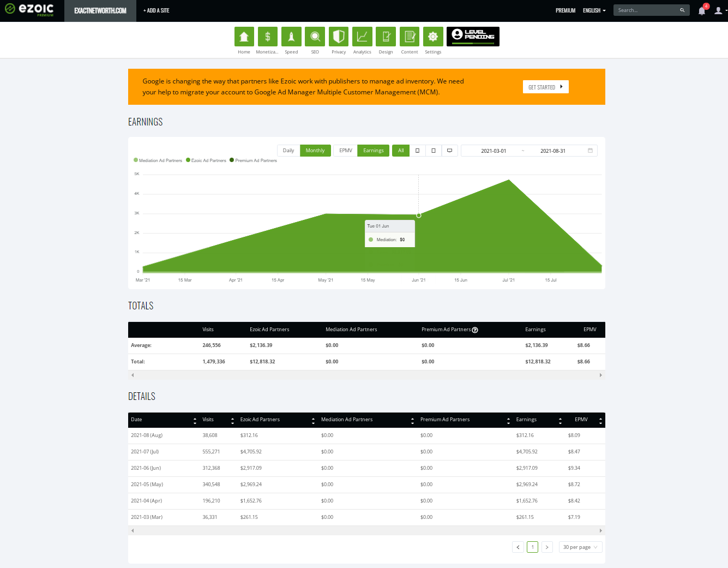728x568 pixels.
Task: Click the GET STARTED button
Action: 546,87
